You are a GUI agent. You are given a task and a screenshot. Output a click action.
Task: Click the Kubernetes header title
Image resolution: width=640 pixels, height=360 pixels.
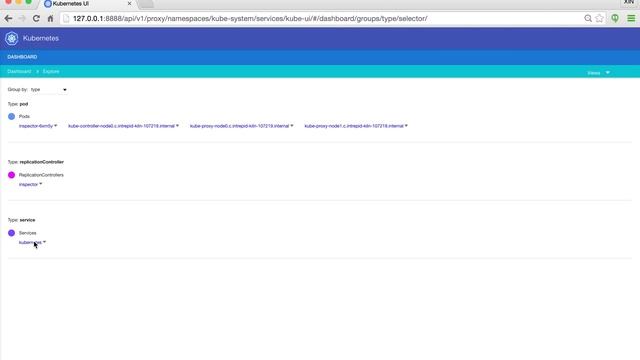41,38
